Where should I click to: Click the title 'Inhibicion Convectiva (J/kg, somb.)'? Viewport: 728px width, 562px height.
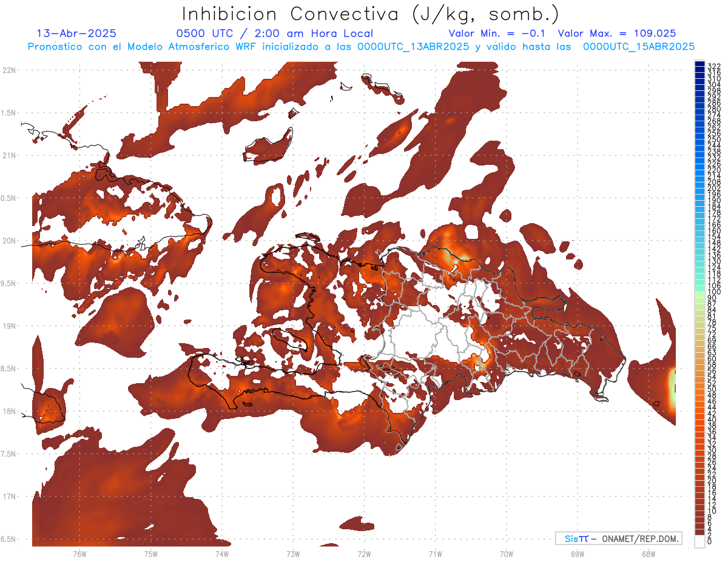[x=371, y=14]
